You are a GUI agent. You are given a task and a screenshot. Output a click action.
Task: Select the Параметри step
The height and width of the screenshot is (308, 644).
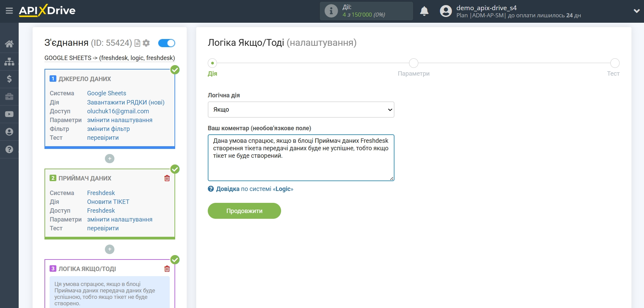413,63
